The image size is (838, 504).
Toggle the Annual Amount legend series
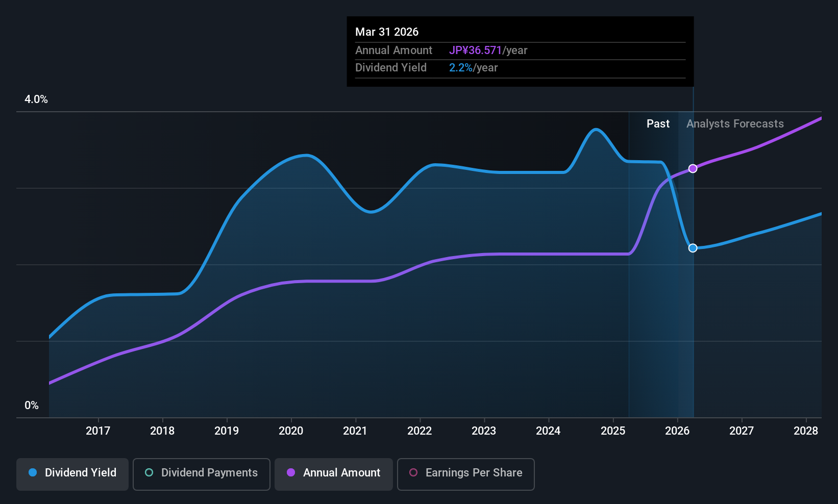tap(334, 474)
